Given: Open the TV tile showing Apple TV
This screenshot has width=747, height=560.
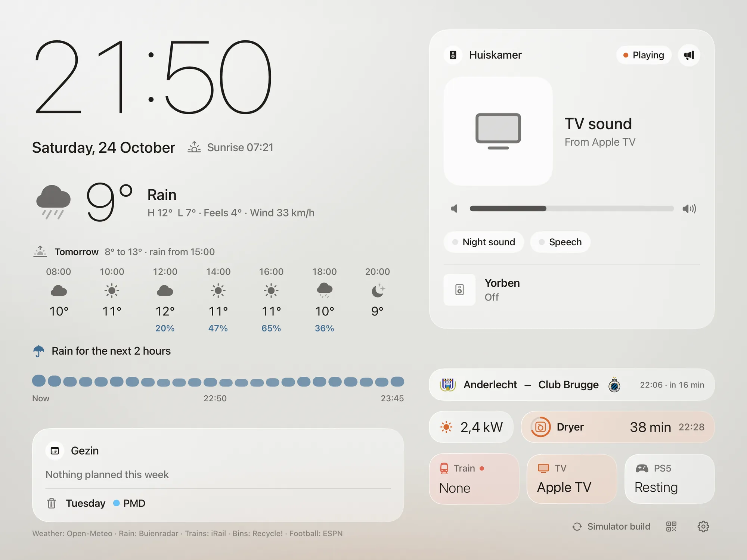Looking at the screenshot, I should click(571, 479).
